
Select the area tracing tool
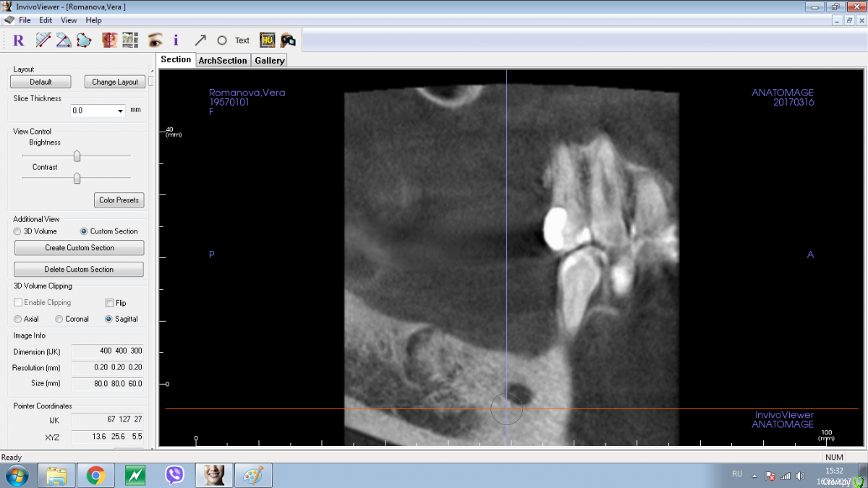coord(82,40)
